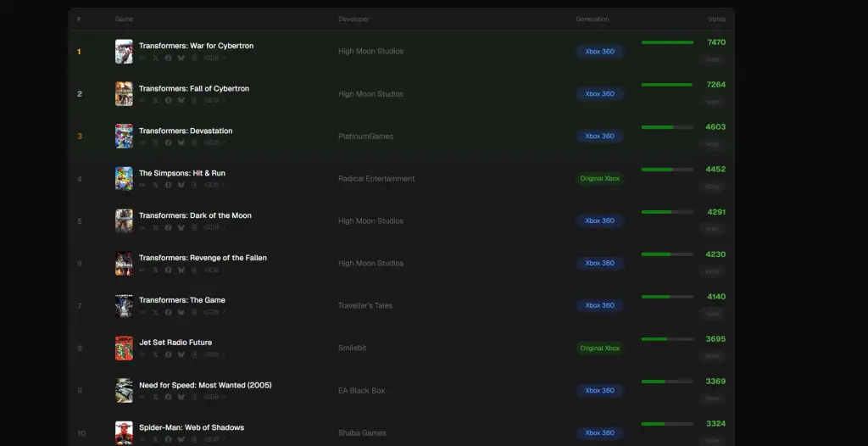Select developer EA Black Box
This screenshot has width=868, height=446.
pyautogui.click(x=361, y=391)
